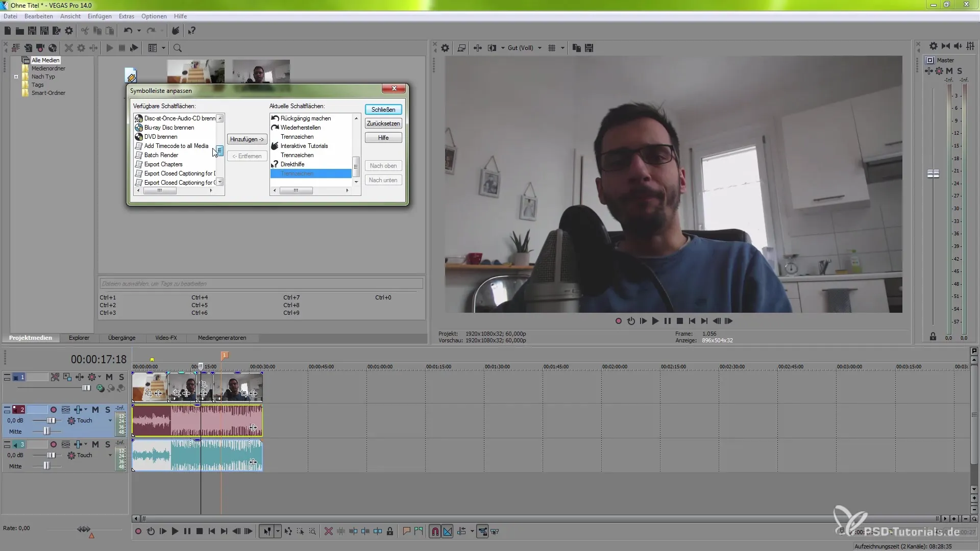Open the Bearbeiten menu
Image resolution: width=980 pixels, height=551 pixels.
39,16
